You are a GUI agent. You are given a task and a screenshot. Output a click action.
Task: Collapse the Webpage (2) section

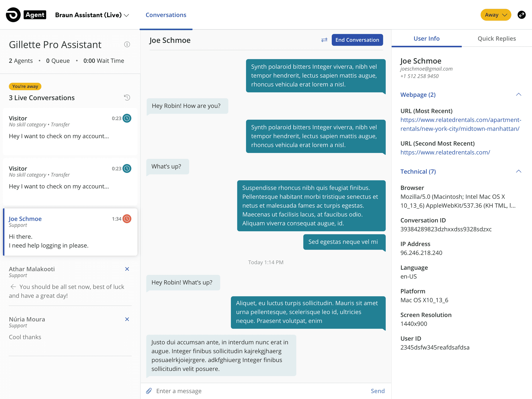pyautogui.click(x=519, y=94)
